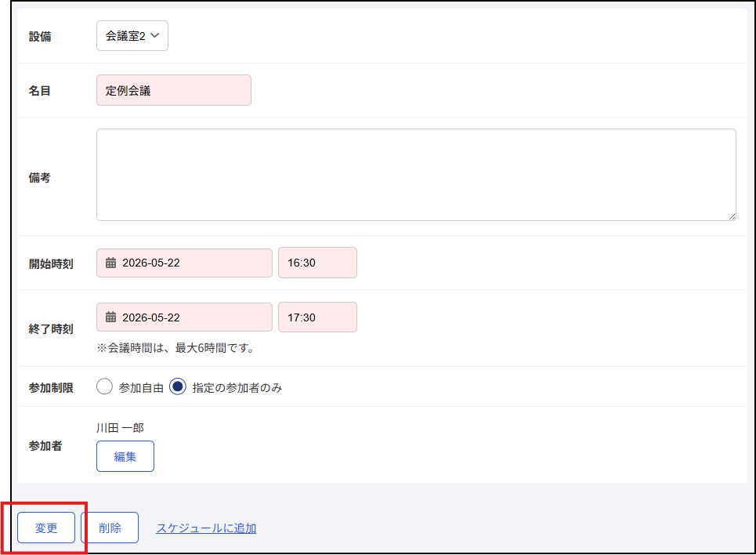The height and width of the screenshot is (555, 756).
Task: Click the 名目 label
Action: pyautogui.click(x=39, y=91)
